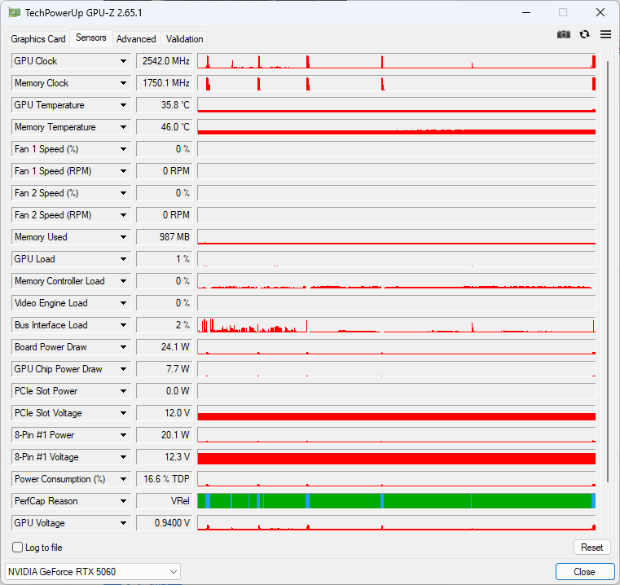This screenshot has height=585, width=620.
Task: Select the Sensors tab
Action: pos(91,38)
